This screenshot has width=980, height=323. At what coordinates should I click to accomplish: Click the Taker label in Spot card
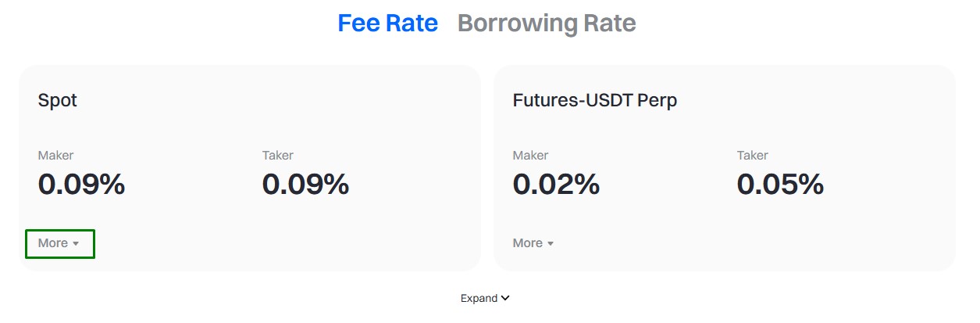click(x=278, y=156)
